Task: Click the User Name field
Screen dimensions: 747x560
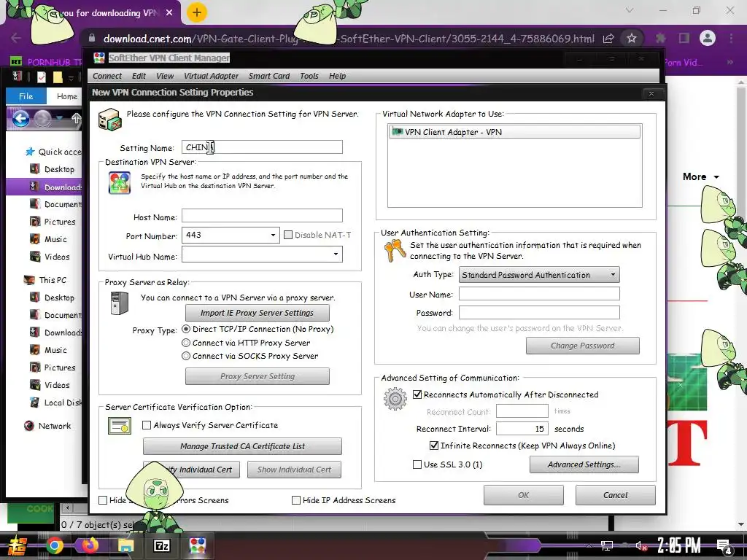Action: pos(539,293)
